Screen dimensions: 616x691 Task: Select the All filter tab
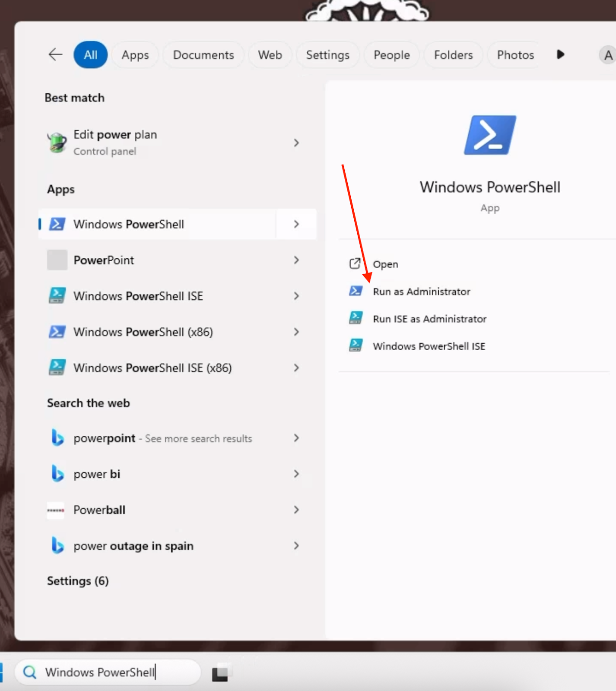[x=90, y=55]
